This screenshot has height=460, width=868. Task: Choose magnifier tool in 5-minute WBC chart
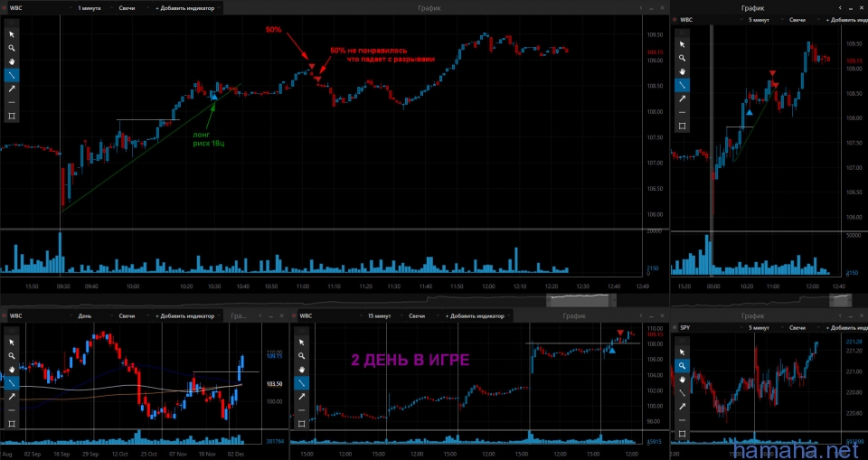pyautogui.click(x=682, y=58)
